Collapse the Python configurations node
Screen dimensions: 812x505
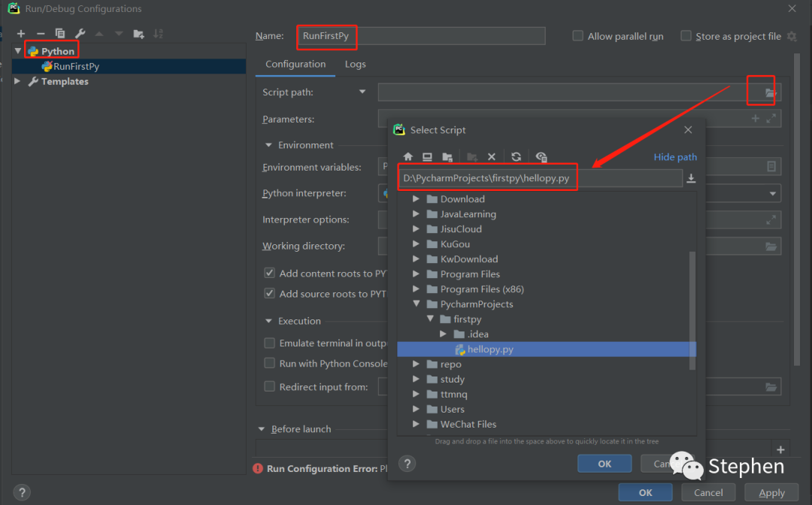point(18,50)
